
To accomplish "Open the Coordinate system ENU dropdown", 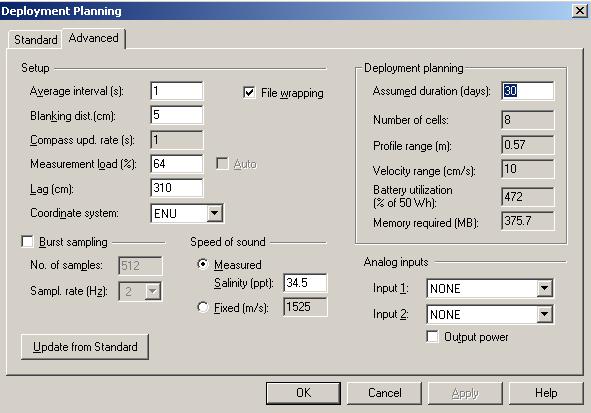I will [x=214, y=213].
